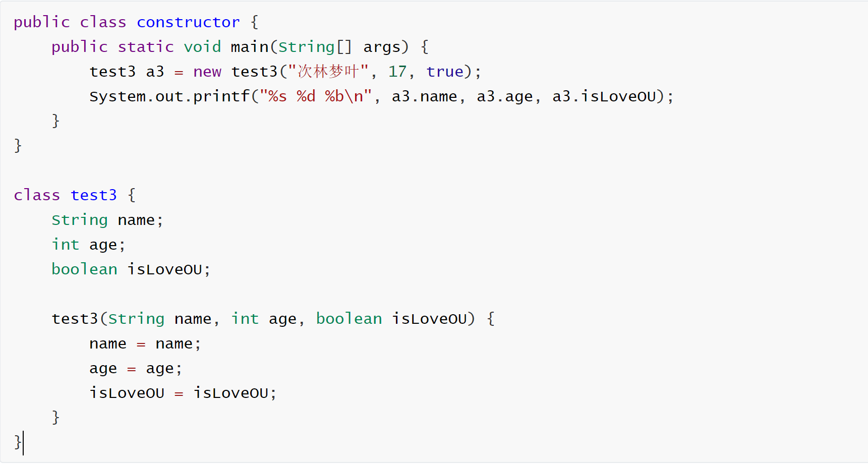Click the 'name = name;' assignment line
The height and width of the screenshot is (464, 868).
[145, 344]
